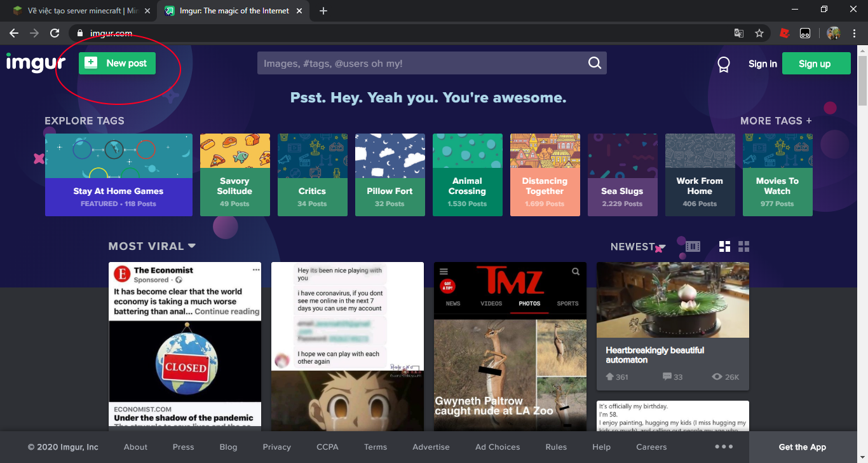Click the green New post button
Screen dimensions: 868x463
(117, 63)
